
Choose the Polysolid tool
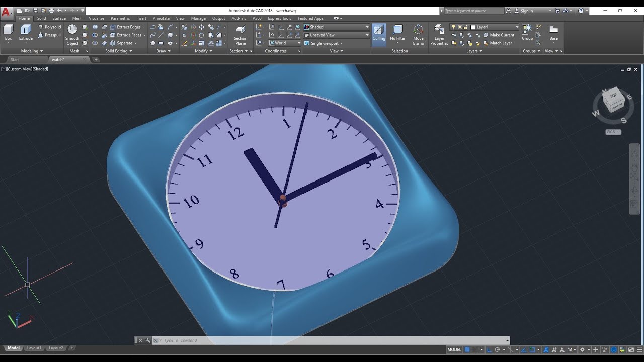click(50, 27)
